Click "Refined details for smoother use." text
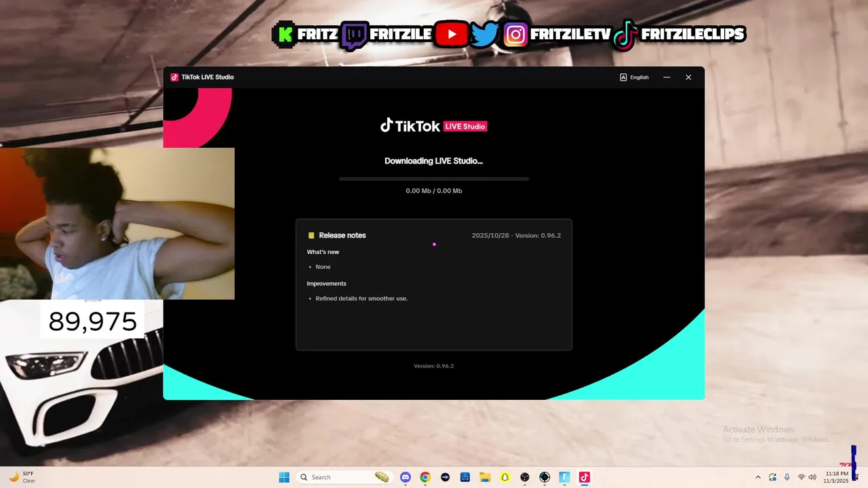Viewport: 868px width, 488px height. (x=361, y=298)
